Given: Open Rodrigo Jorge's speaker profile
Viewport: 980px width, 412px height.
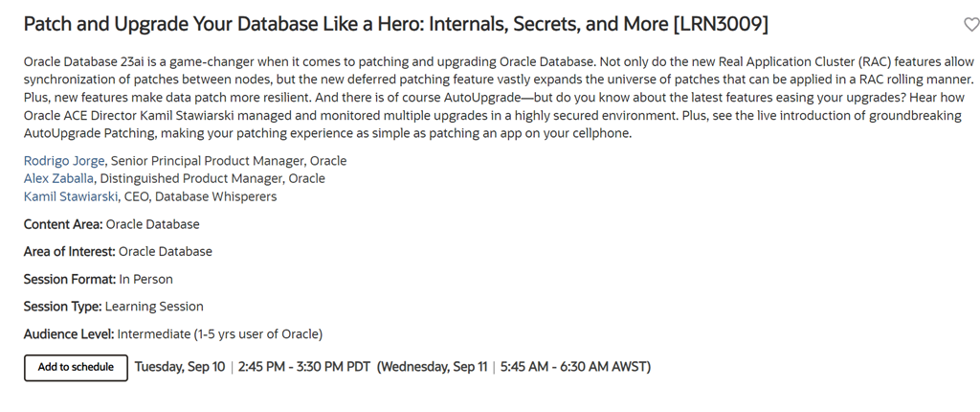Looking at the screenshot, I should click(x=64, y=161).
